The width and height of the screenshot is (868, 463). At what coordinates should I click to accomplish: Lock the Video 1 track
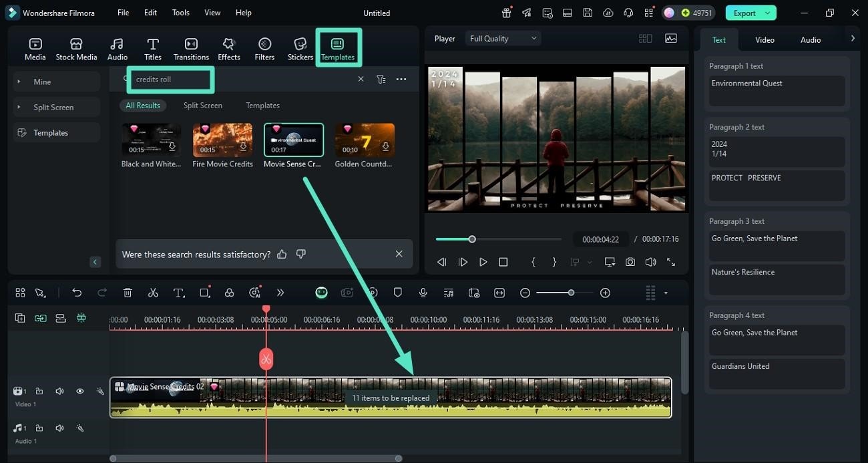(x=39, y=392)
